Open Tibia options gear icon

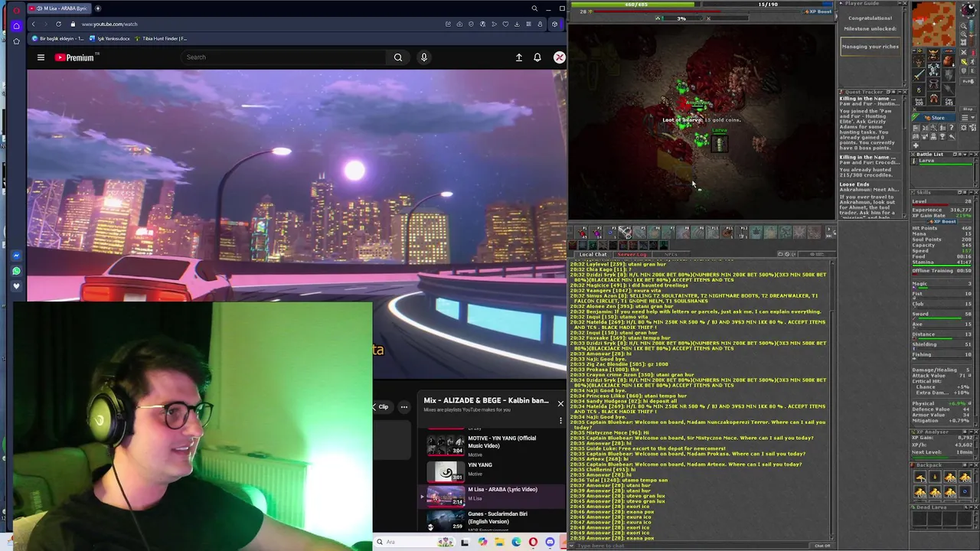[x=964, y=128]
